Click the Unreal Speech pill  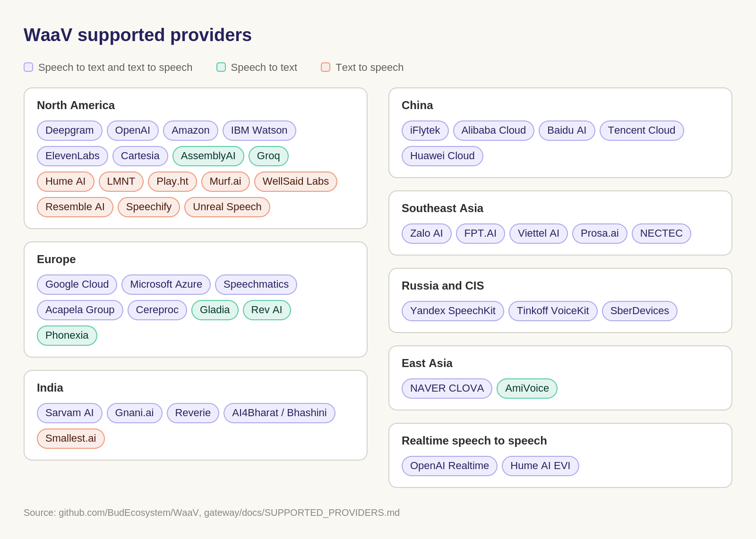pos(227,207)
